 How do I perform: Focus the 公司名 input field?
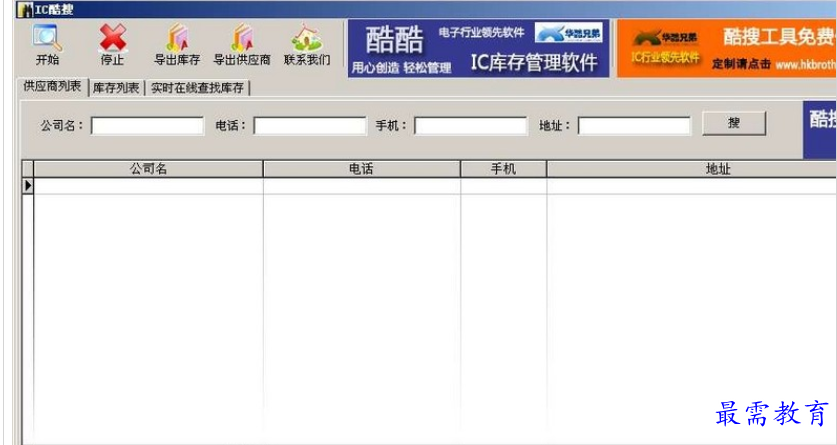(147, 126)
